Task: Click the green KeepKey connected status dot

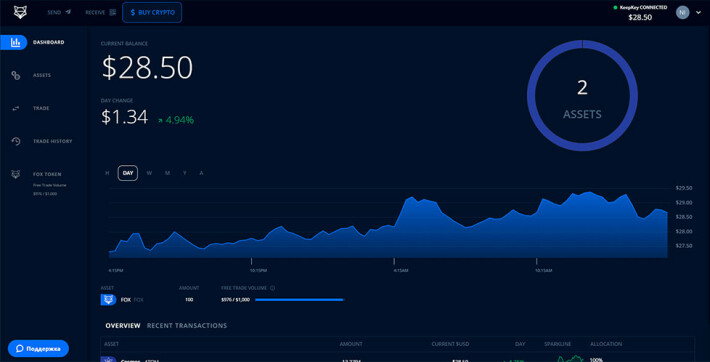Action: click(x=615, y=8)
